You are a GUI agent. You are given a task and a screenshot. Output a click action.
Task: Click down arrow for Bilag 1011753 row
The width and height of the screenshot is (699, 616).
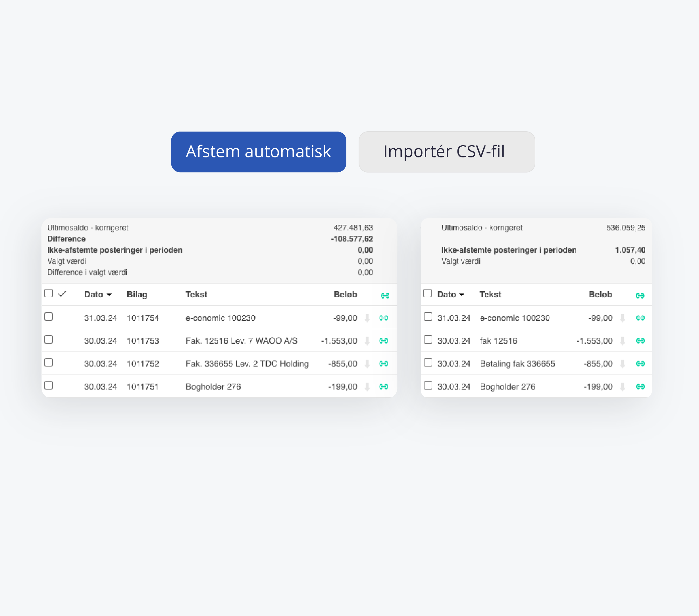[x=367, y=341]
